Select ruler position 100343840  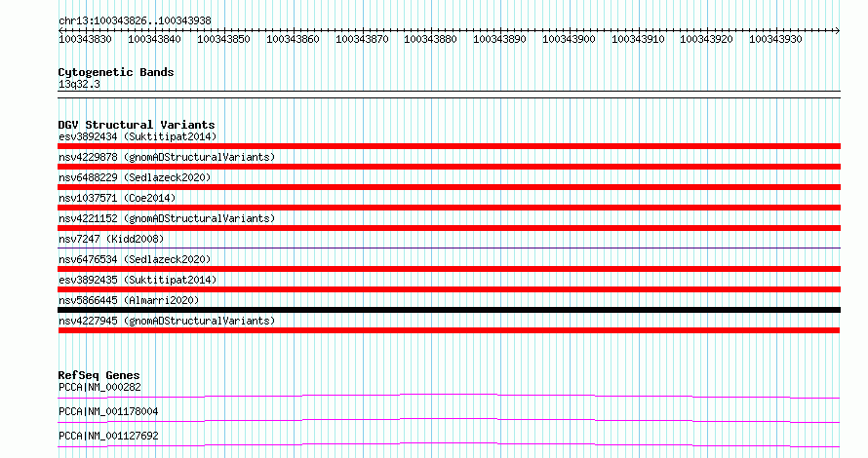pos(154,39)
